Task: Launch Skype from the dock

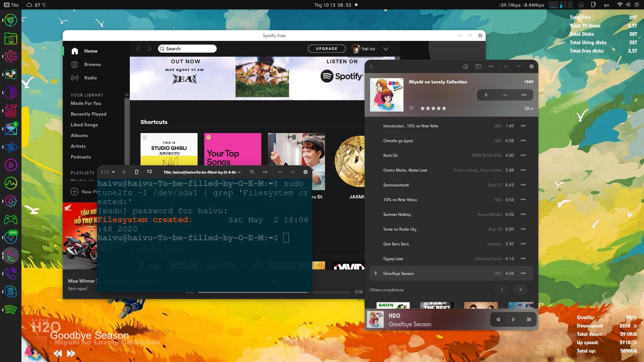Action: [11, 291]
